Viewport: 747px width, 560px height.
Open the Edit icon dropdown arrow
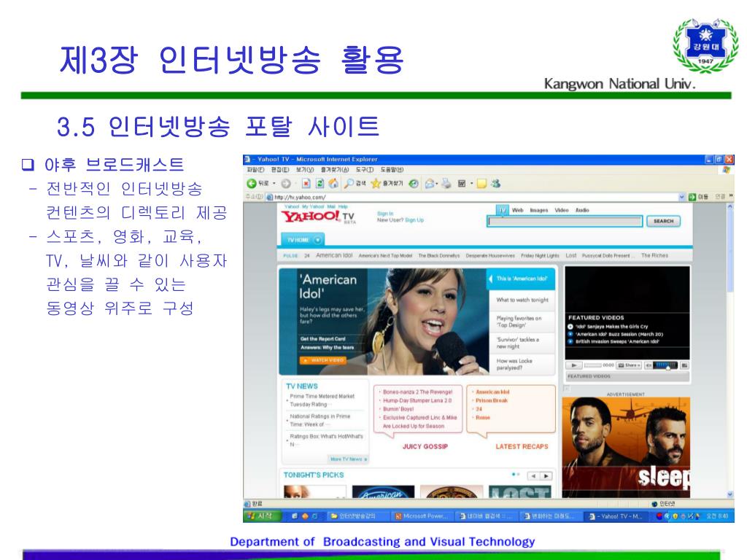[472, 183]
